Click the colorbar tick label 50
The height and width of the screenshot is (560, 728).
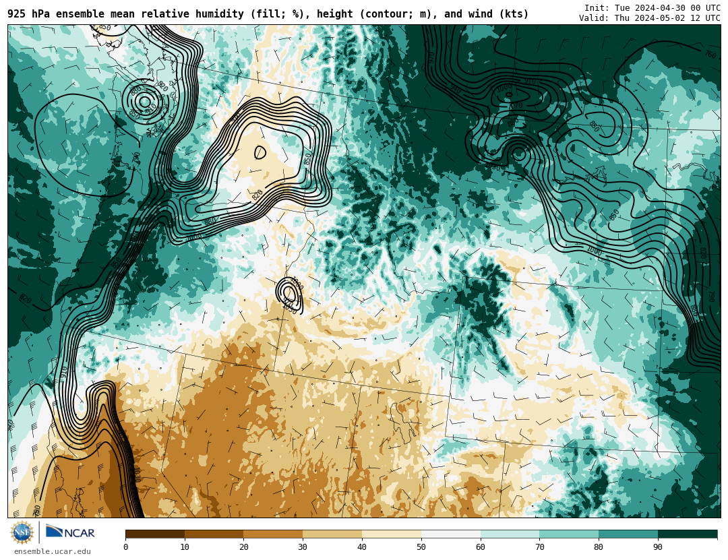(x=421, y=547)
